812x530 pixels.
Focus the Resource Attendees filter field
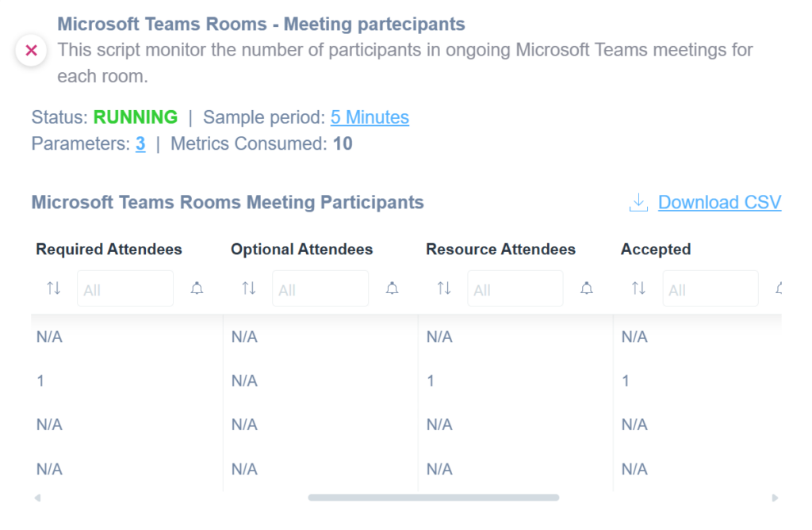[515, 288]
